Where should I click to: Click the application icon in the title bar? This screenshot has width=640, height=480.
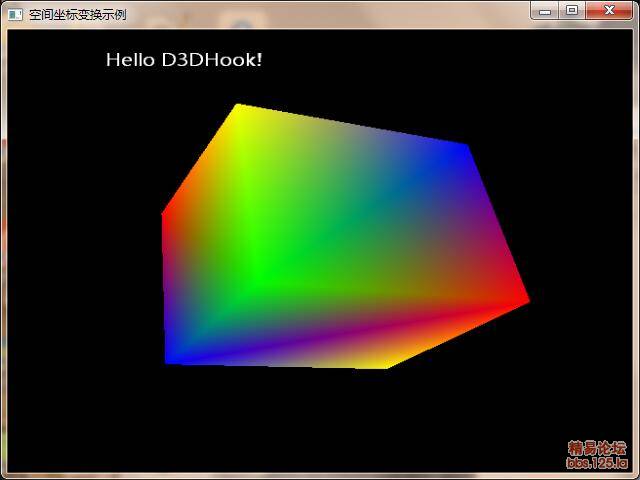pyautogui.click(x=15, y=15)
